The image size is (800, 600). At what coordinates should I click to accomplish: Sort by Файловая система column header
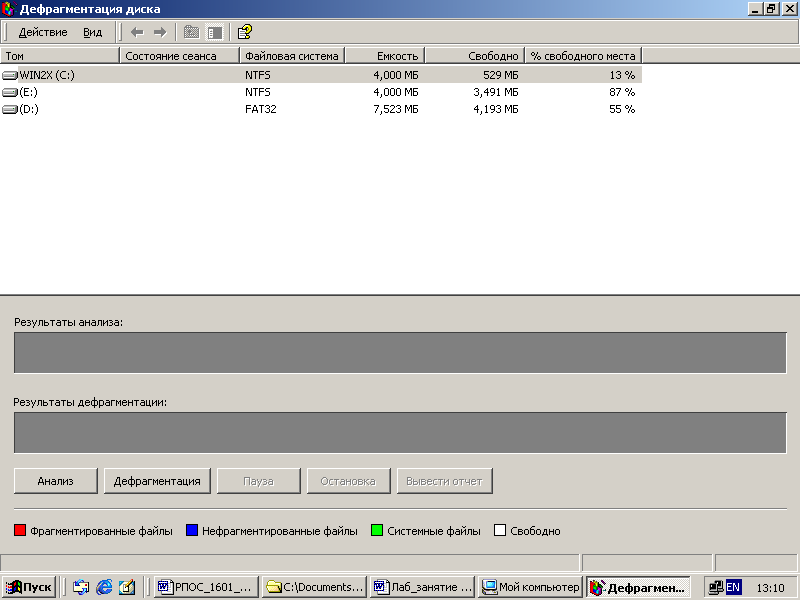coord(292,56)
